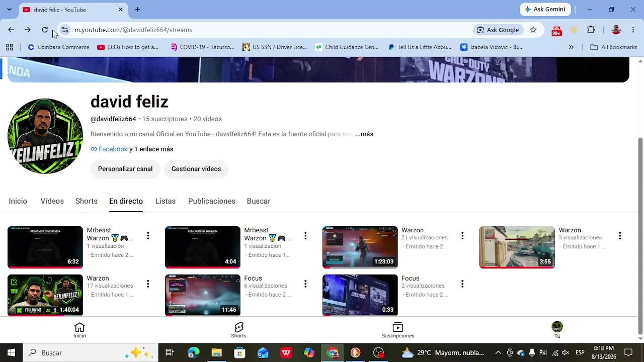The height and width of the screenshot is (362, 644).
Task: Open WPS Office from the taskbar
Action: [x=286, y=353]
